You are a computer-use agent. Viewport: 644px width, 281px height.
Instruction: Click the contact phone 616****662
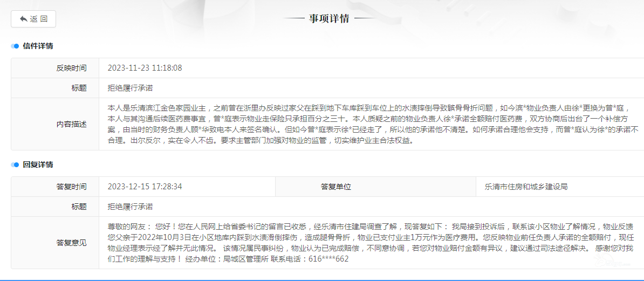328,259
